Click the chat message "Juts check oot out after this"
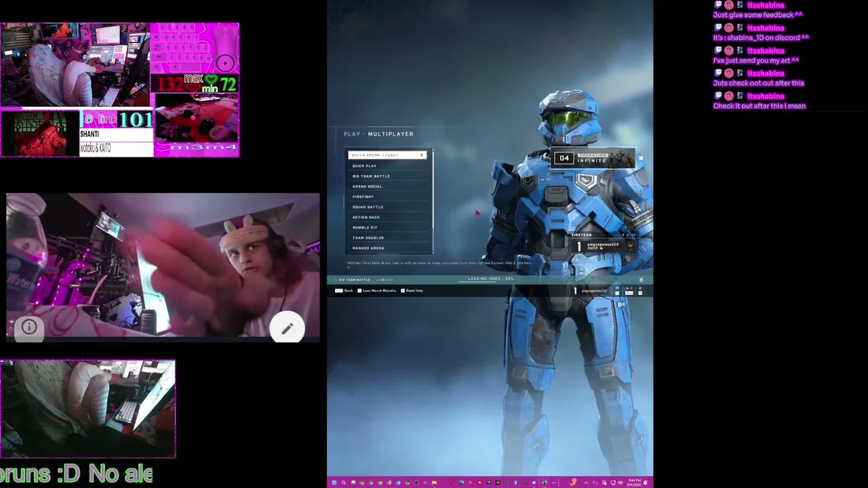Screen dimensions: 868x488 coord(759,83)
